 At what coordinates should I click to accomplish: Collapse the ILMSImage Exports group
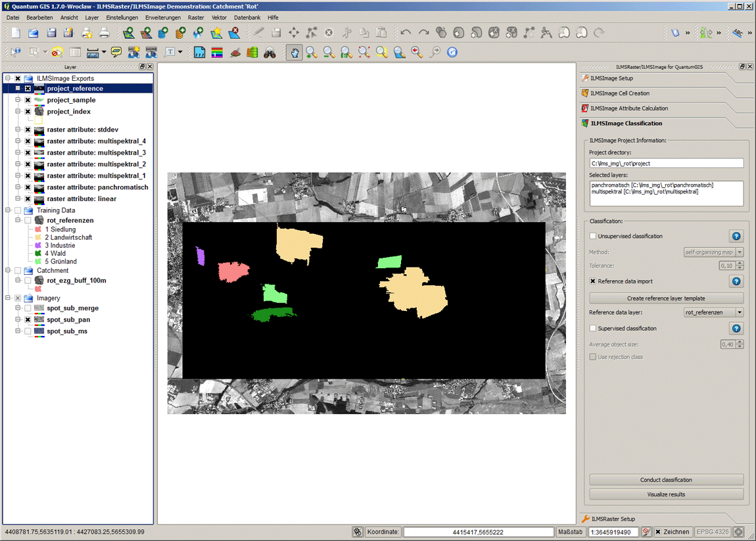(8, 78)
